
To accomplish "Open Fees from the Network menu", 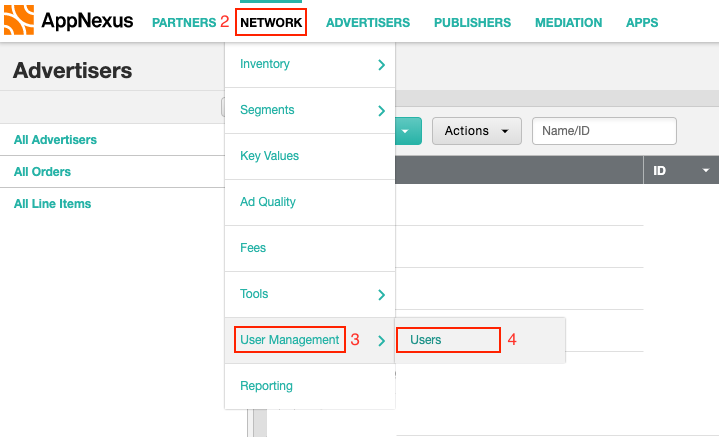I will click(x=253, y=248).
